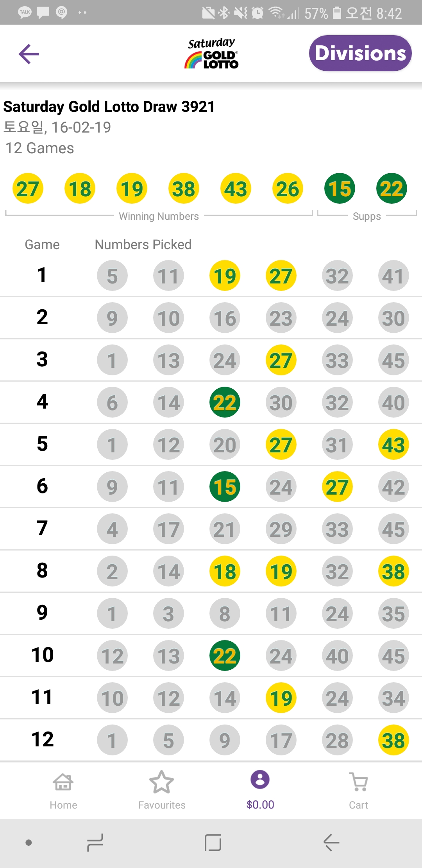Tap winning number ball 26

tap(288, 188)
